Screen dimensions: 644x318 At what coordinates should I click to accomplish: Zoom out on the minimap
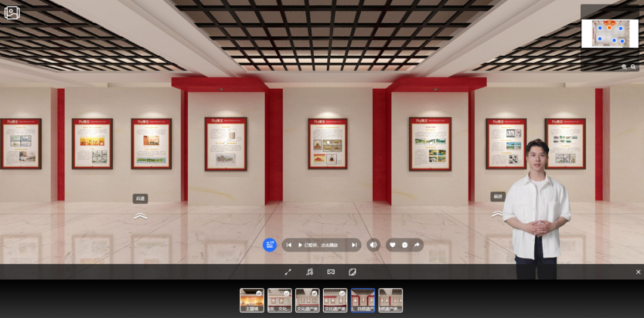(633, 67)
